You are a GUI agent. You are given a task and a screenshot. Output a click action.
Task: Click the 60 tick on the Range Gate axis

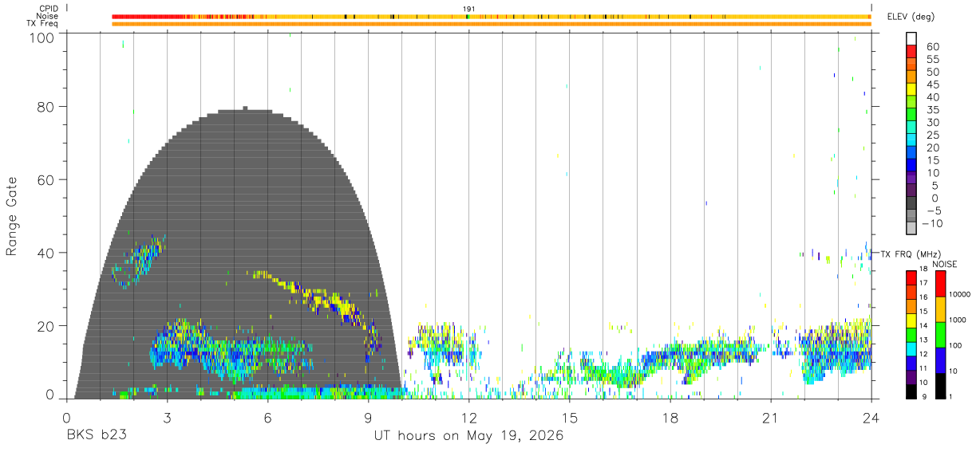click(47, 180)
